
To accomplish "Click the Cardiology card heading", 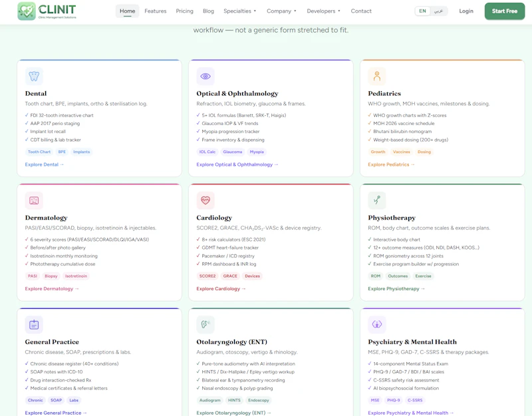I will tap(214, 218).
